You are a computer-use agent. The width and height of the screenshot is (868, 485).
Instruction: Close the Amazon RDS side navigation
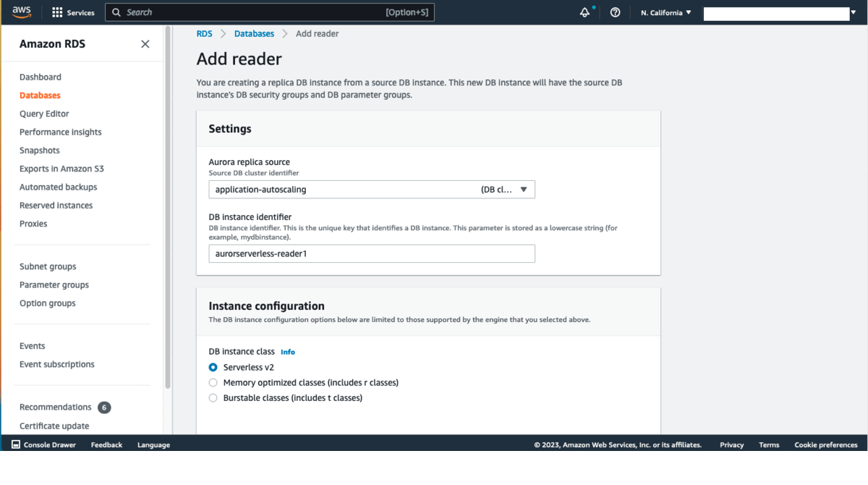145,44
